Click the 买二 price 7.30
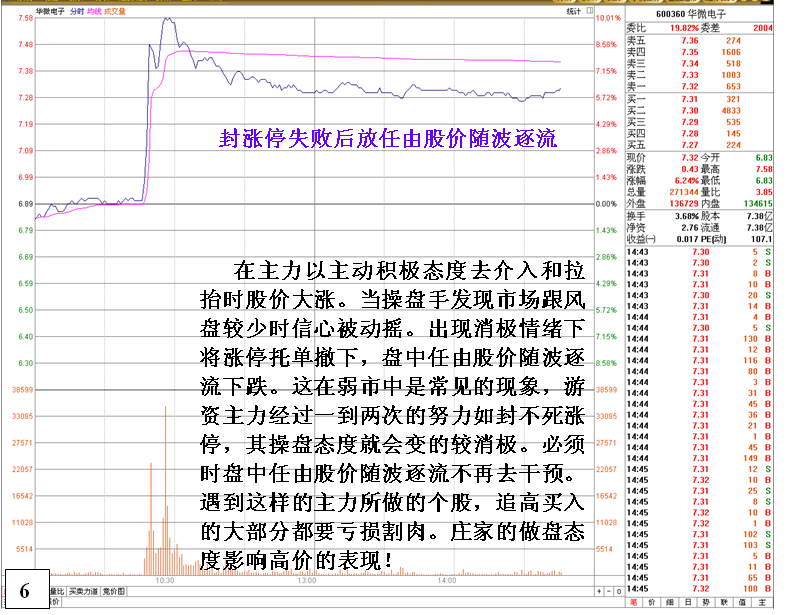Image resolution: width=801 pixels, height=615 pixels. coord(690,110)
